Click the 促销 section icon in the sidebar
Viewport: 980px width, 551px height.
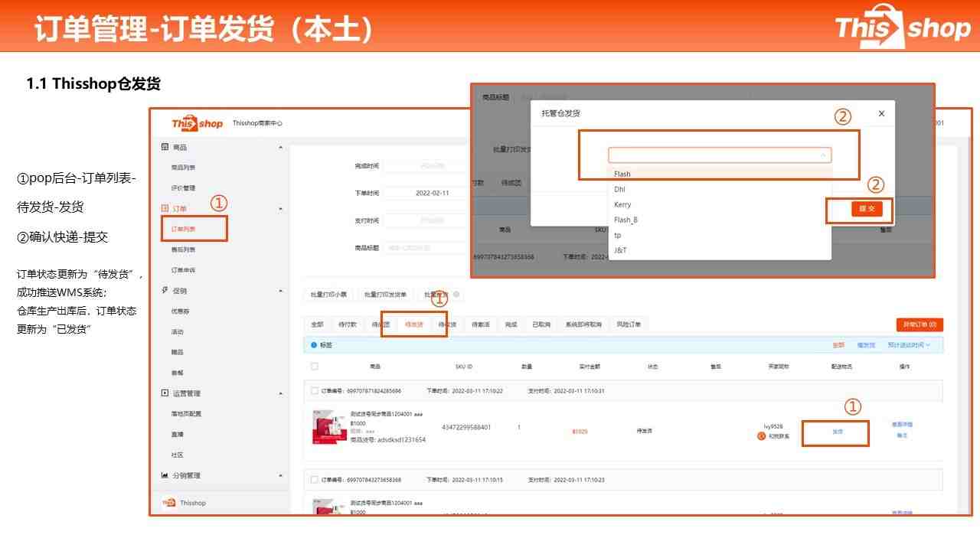(165, 290)
